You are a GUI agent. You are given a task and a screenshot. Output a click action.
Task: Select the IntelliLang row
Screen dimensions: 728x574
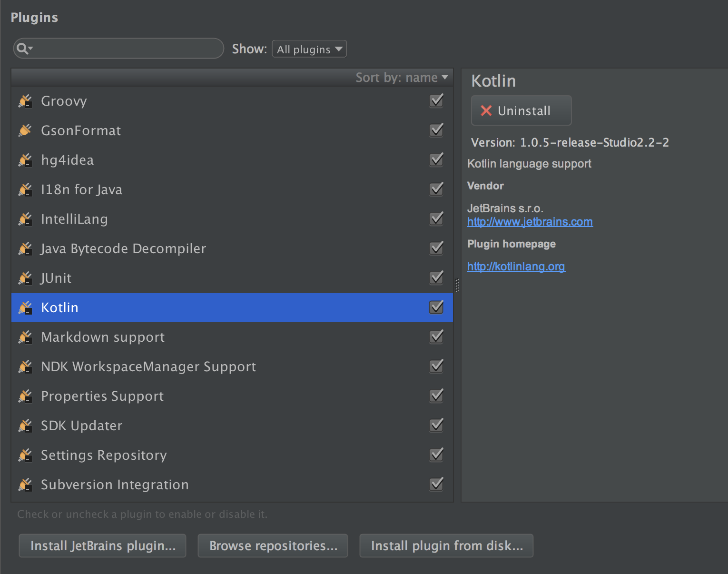tap(232, 219)
